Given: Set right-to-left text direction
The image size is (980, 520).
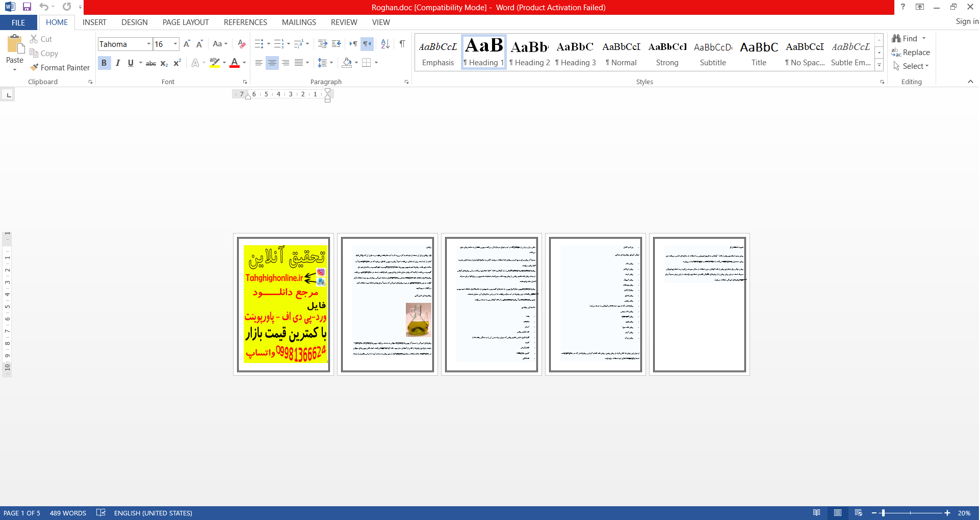Looking at the screenshot, I should click(367, 44).
